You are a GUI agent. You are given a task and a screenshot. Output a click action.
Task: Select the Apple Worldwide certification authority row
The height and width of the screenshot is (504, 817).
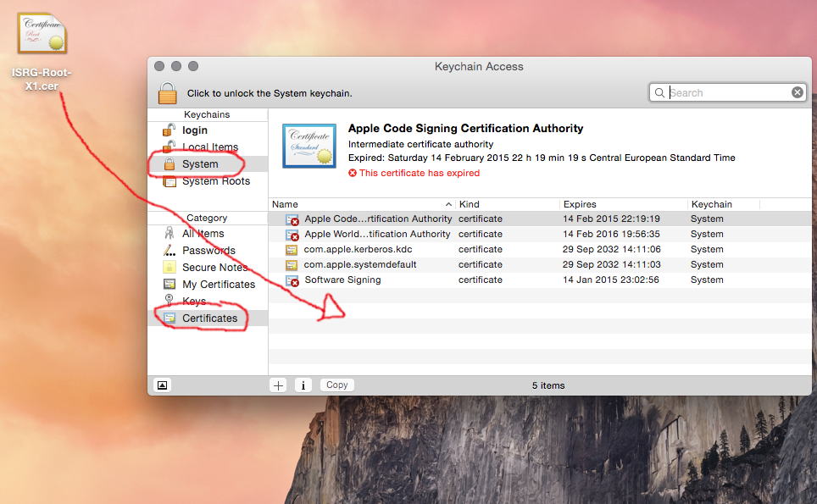tap(540, 234)
